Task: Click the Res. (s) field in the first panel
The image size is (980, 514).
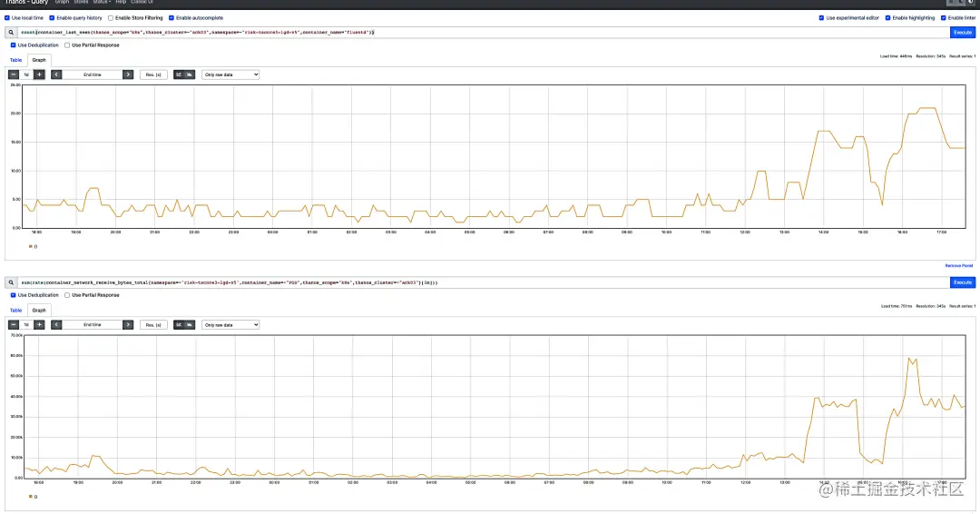Action: pyautogui.click(x=153, y=74)
